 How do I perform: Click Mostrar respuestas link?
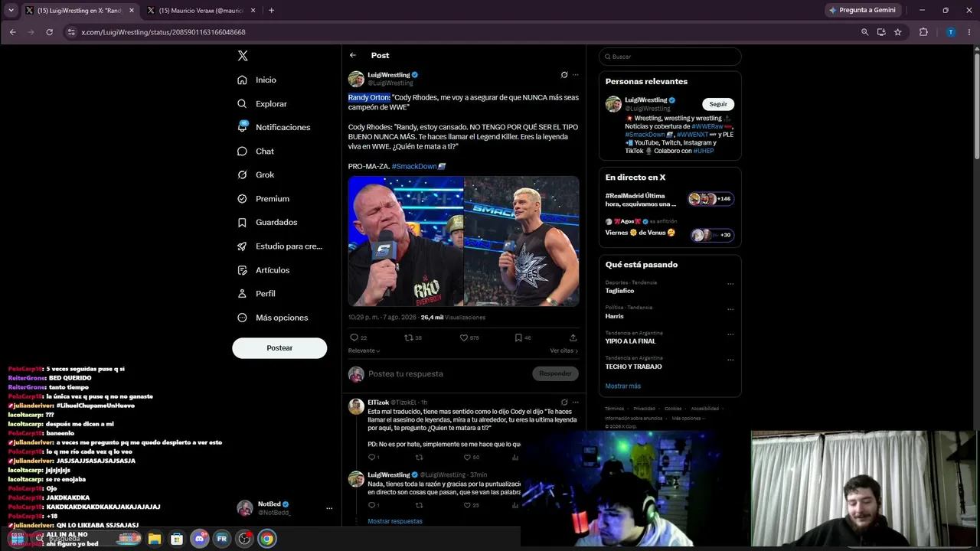click(395, 521)
